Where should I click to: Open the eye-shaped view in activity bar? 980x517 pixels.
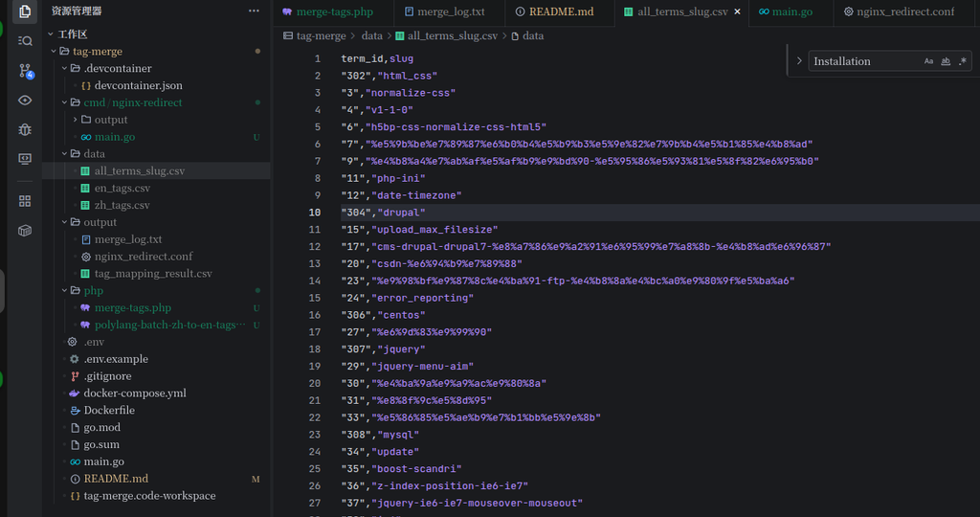pyautogui.click(x=25, y=100)
